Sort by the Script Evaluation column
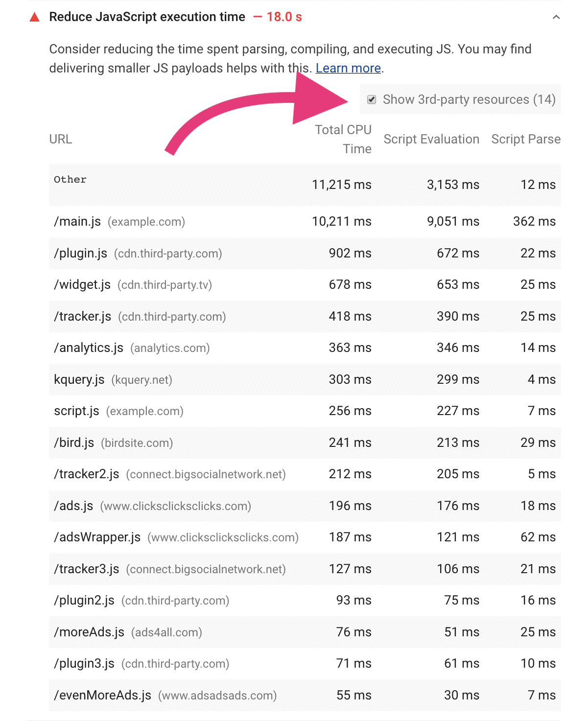Screen dimensions: 588x721 tap(431, 139)
